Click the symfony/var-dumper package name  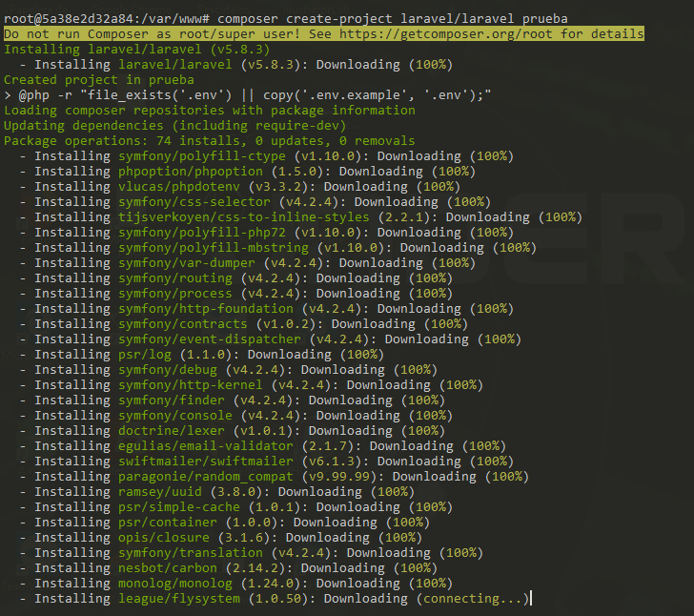coord(186,263)
